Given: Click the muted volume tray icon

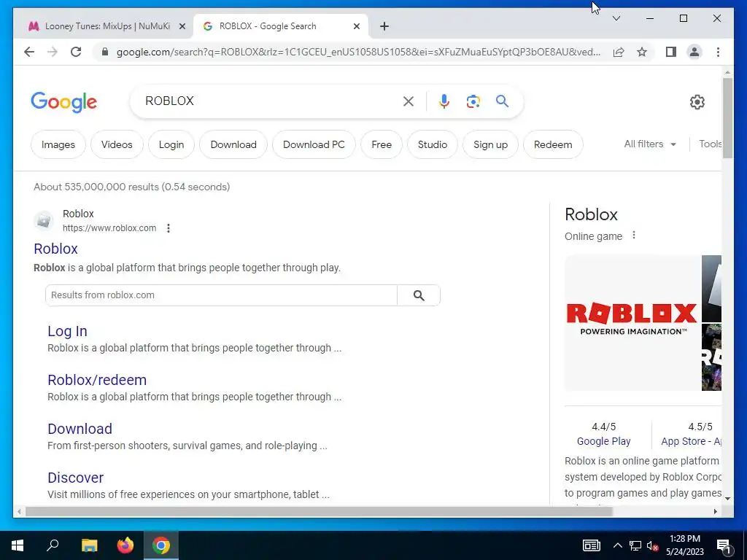Looking at the screenshot, I should 652,545.
